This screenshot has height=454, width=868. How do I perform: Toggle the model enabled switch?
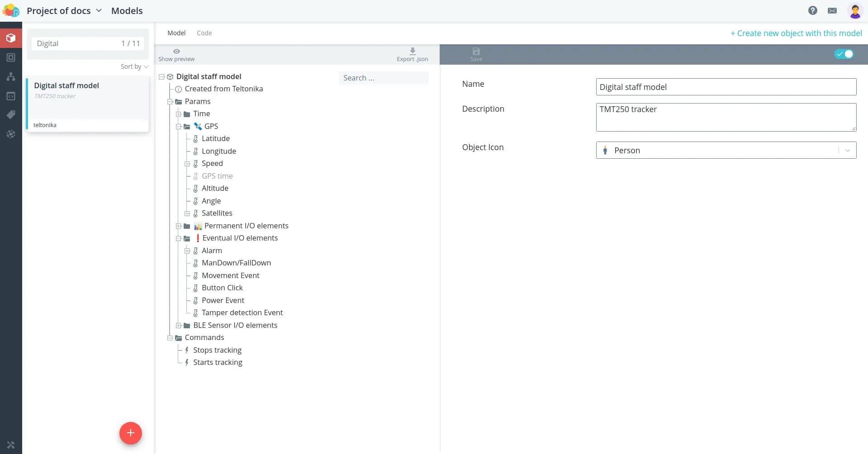coord(844,54)
